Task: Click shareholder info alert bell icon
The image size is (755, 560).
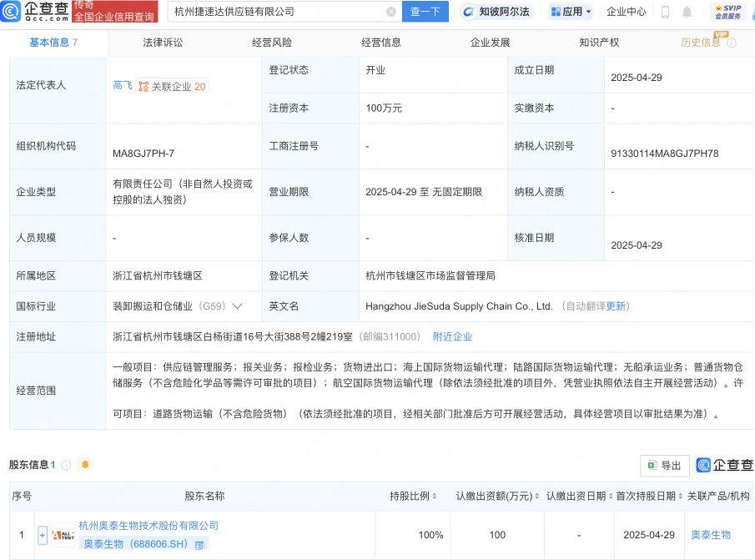Action: click(84, 465)
